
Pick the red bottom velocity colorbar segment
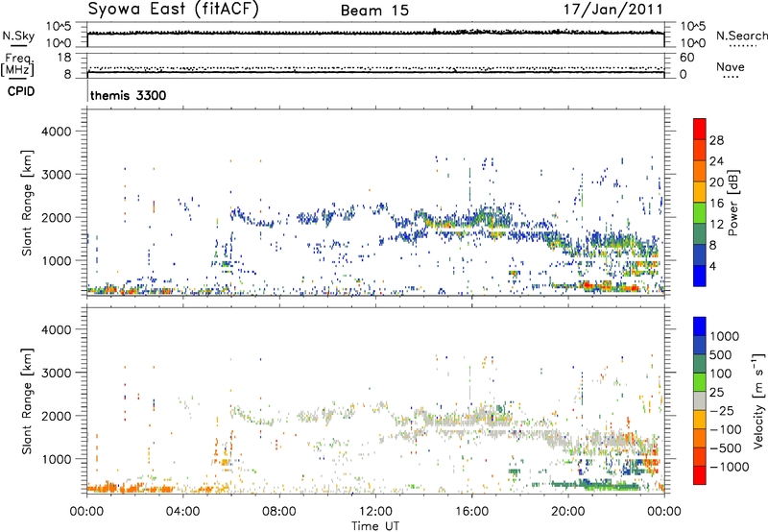[700, 475]
